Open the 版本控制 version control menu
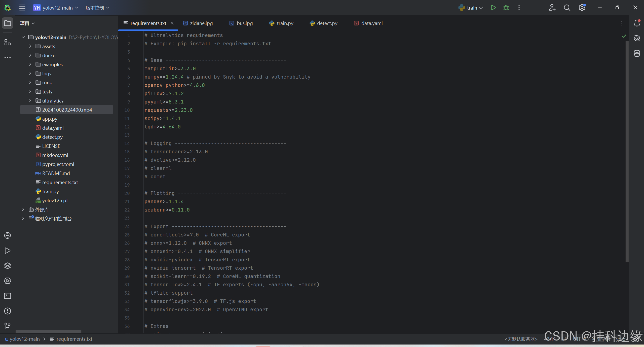Viewport: 644px width, 347px height. click(97, 8)
